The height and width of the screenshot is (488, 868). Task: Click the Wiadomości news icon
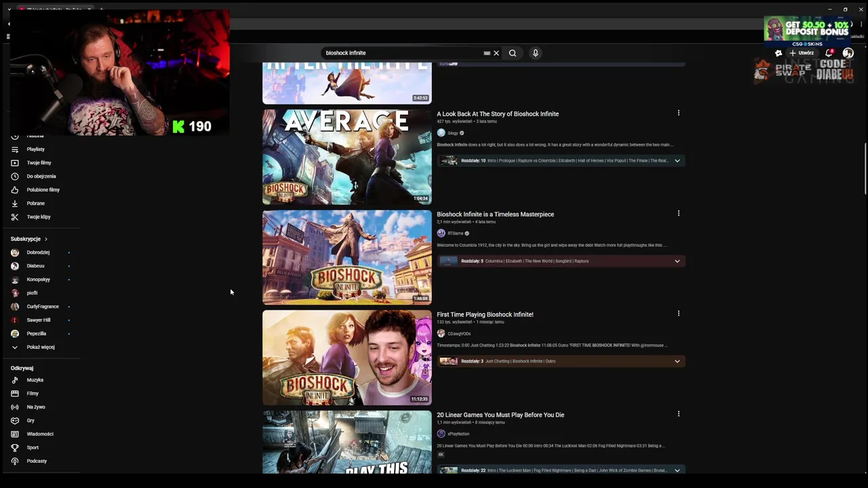click(15, 434)
